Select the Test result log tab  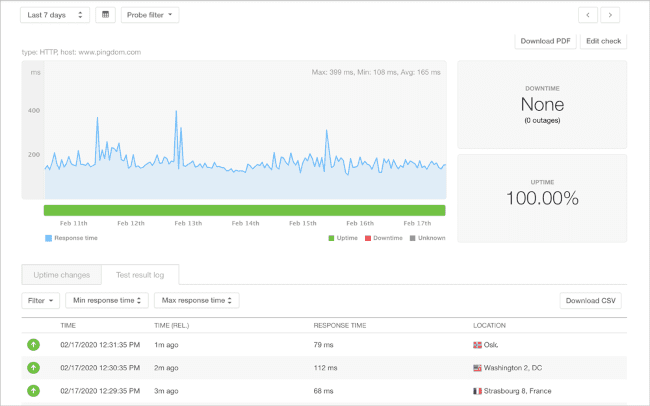tap(140, 275)
